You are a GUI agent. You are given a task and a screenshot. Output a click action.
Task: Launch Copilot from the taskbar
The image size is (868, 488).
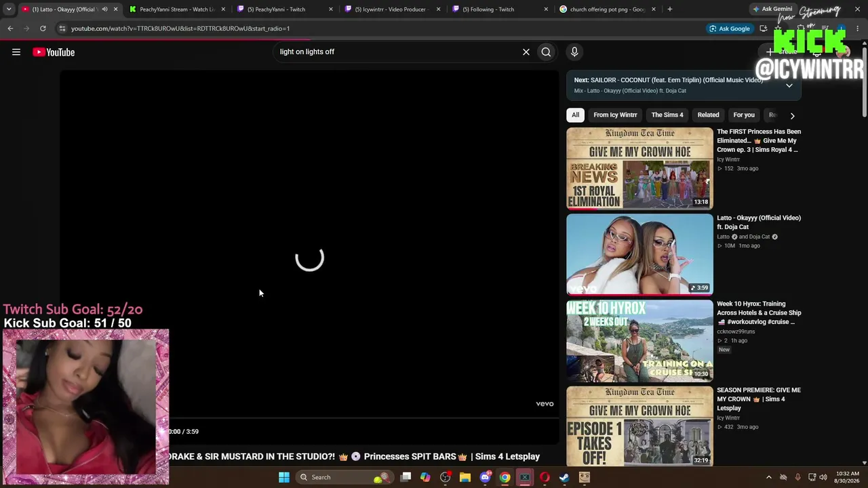[425, 477]
